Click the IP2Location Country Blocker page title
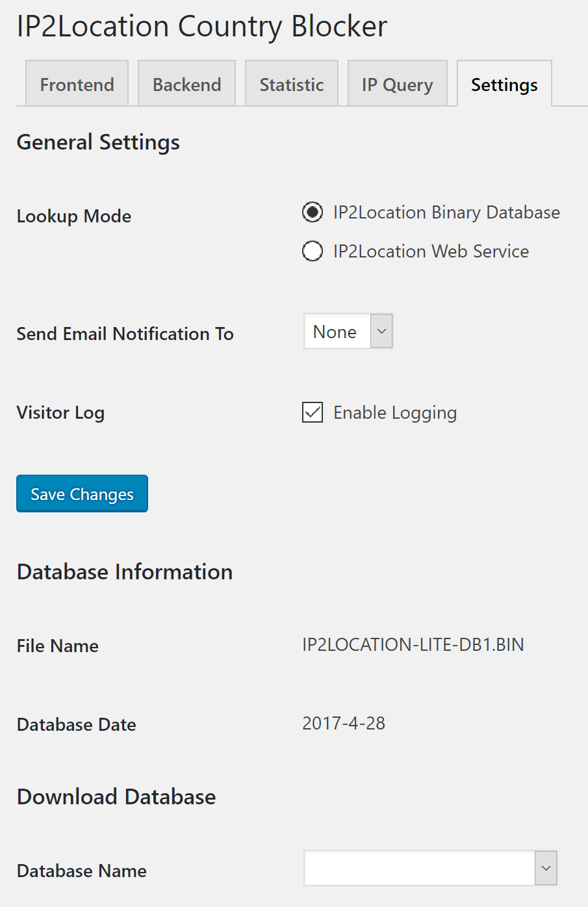 click(202, 27)
